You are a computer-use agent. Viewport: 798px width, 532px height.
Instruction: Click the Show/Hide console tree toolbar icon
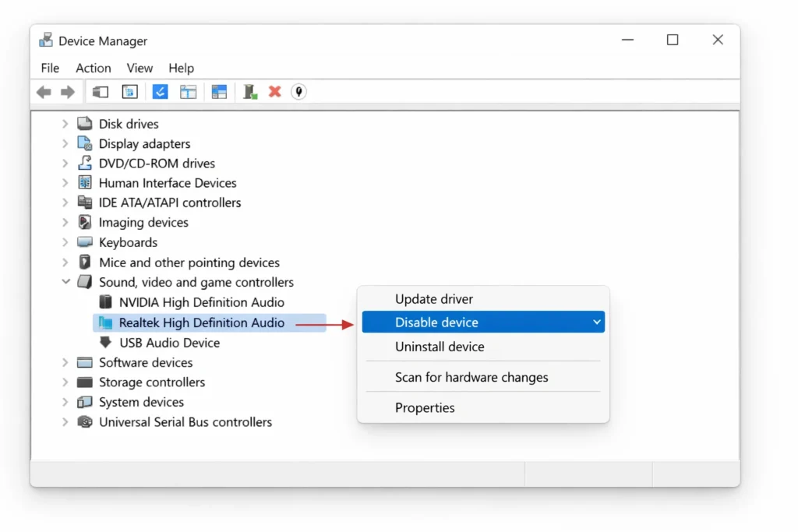coord(100,91)
